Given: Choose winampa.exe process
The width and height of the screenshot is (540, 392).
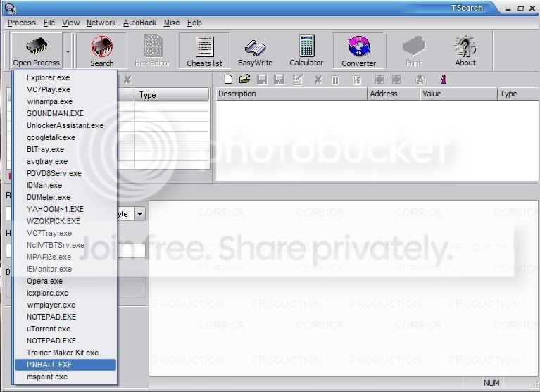Looking at the screenshot, I should tap(65, 101).
